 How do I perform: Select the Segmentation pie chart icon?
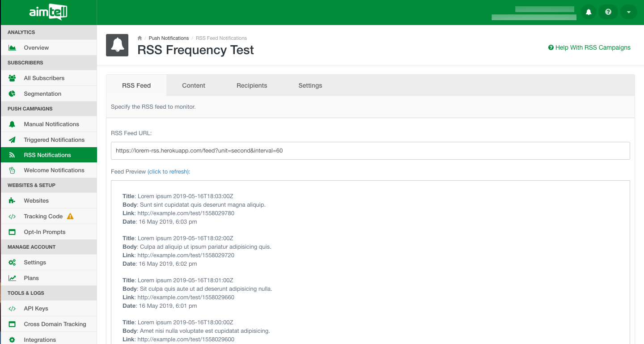(12, 94)
